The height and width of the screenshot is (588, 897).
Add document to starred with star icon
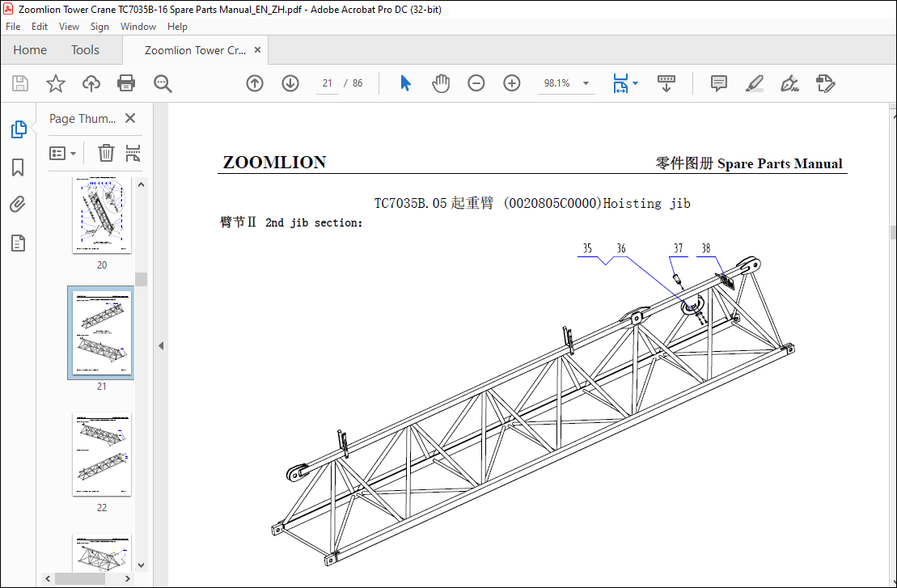[x=56, y=83]
